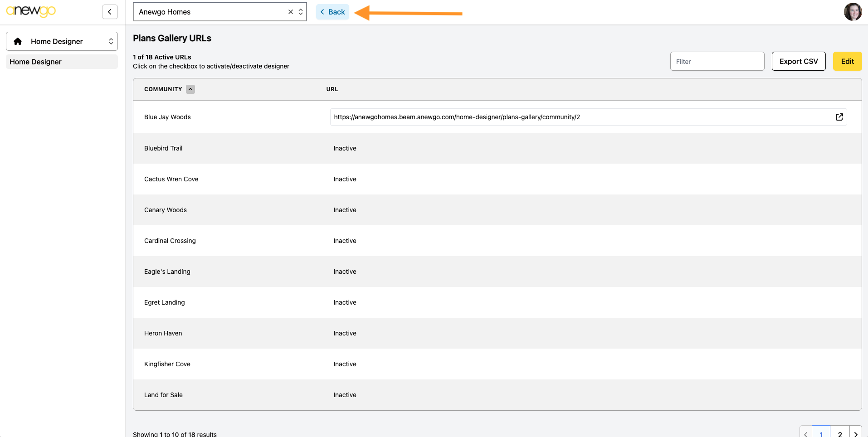
Task: Select the Kingfisher Cove row
Action: coord(497,364)
